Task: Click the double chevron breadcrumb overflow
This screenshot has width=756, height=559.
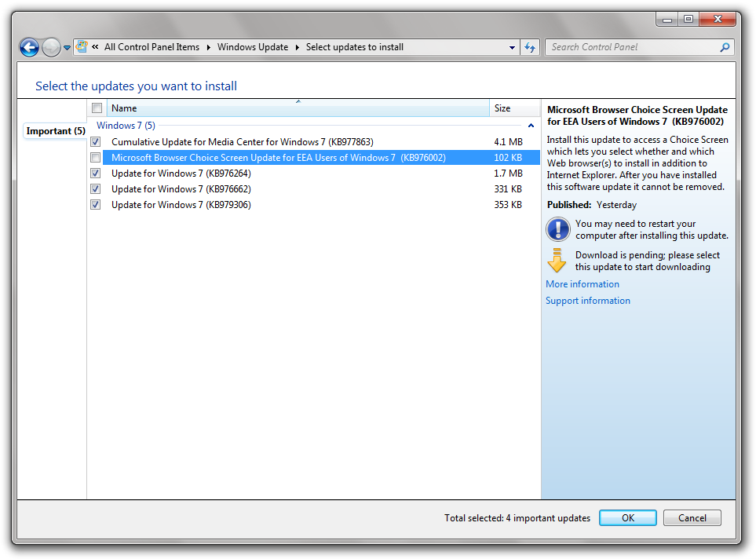Action: pos(96,47)
